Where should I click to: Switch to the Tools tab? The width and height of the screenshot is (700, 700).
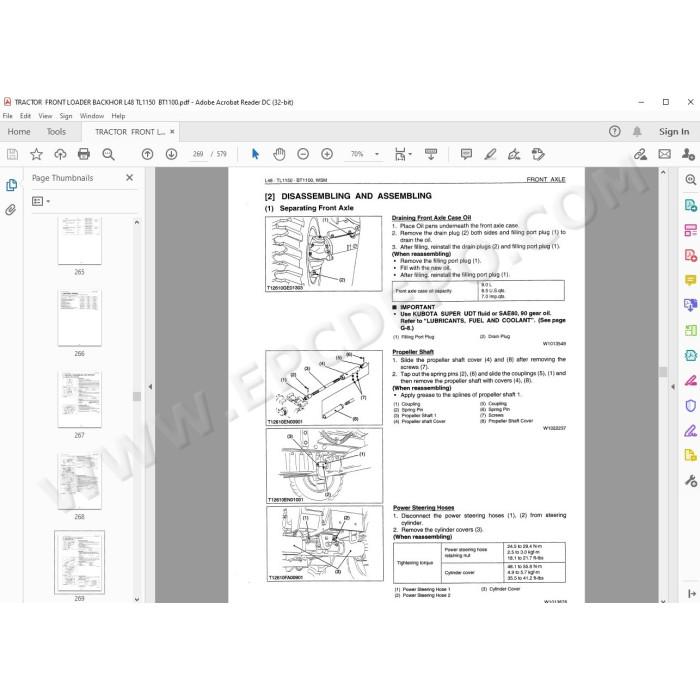pyautogui.click(x=56, y=132)
